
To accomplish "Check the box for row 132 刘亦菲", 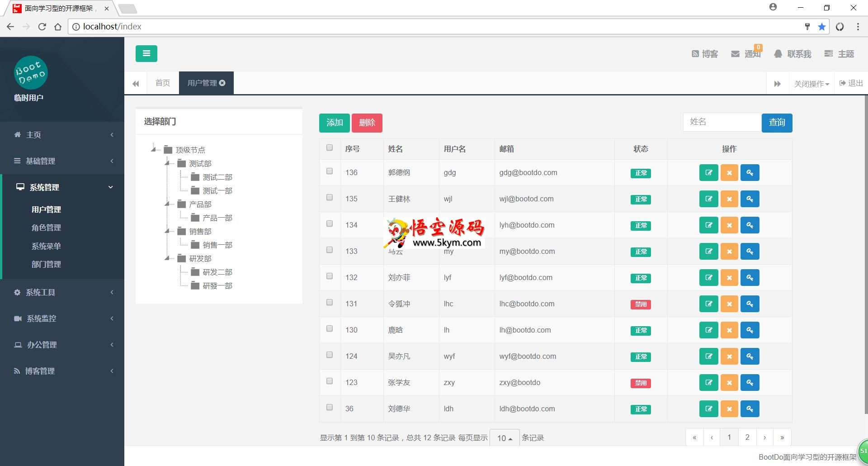I will click(330, 276).
